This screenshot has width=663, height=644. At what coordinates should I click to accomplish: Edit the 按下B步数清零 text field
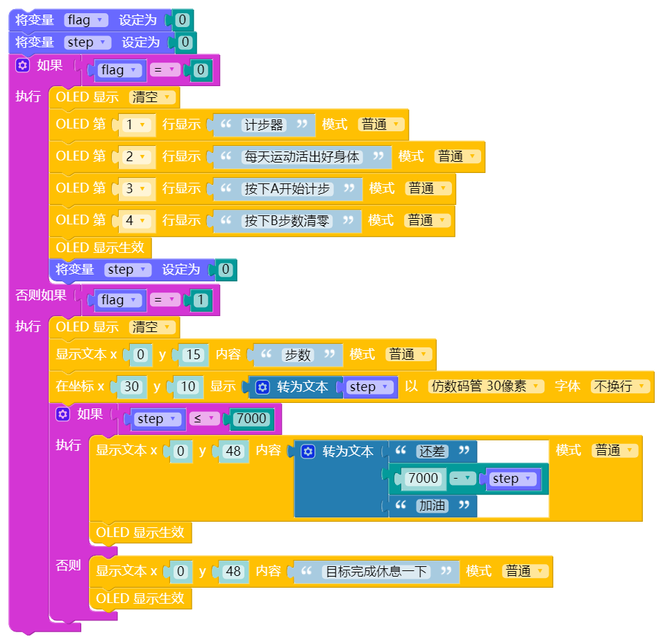[x=287, y=221]
